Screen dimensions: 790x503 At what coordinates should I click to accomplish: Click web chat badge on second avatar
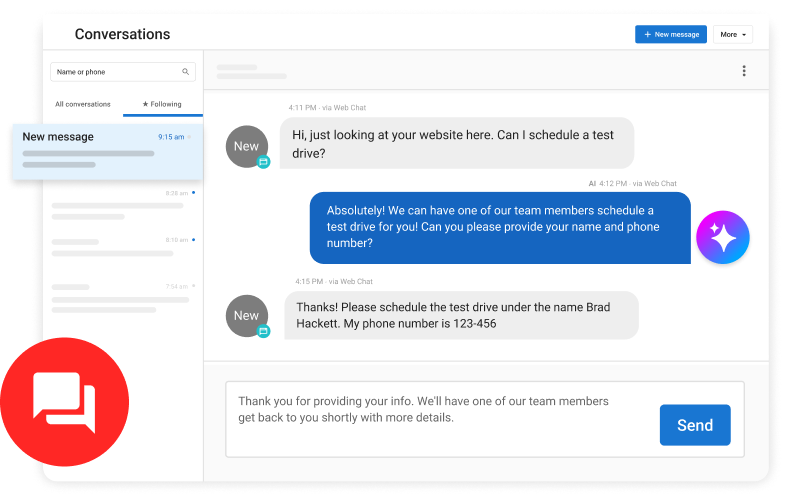pyautogui.click(x=264, y=330)
